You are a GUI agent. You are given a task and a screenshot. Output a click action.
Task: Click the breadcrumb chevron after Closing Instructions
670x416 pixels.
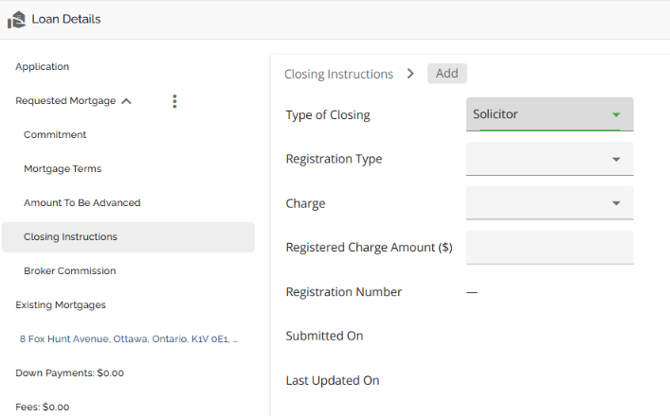(410, 73)
